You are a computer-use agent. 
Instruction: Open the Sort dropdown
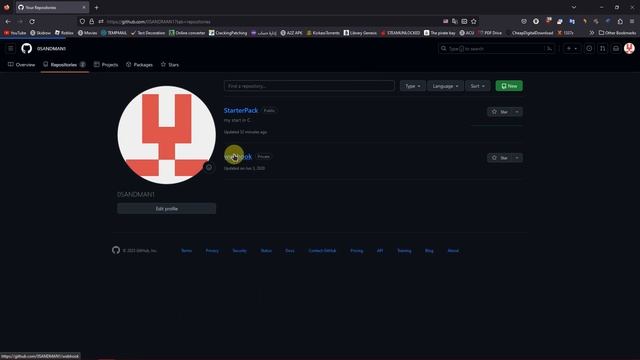[x=478, y=86]
